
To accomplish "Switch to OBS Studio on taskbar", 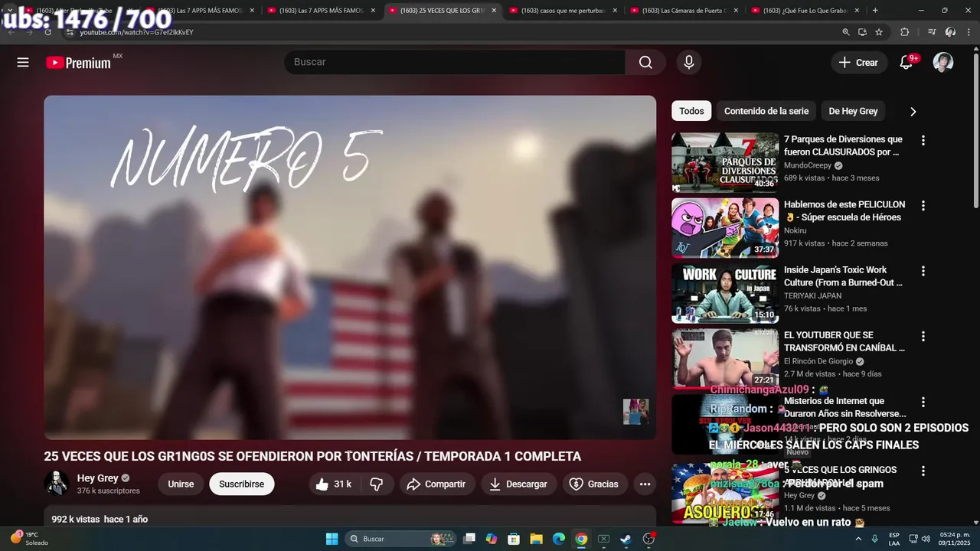I will coord(648,539).
